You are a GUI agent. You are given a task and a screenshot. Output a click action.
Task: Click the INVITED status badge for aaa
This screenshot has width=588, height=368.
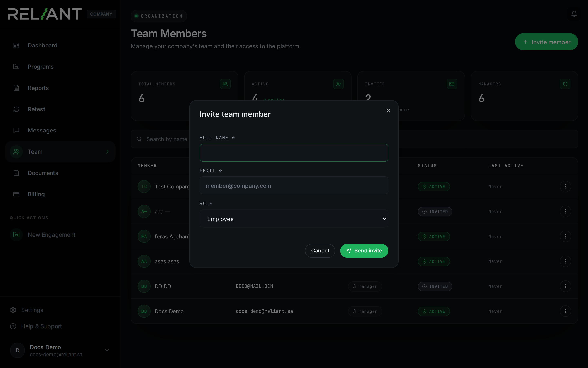pos(435,212)
